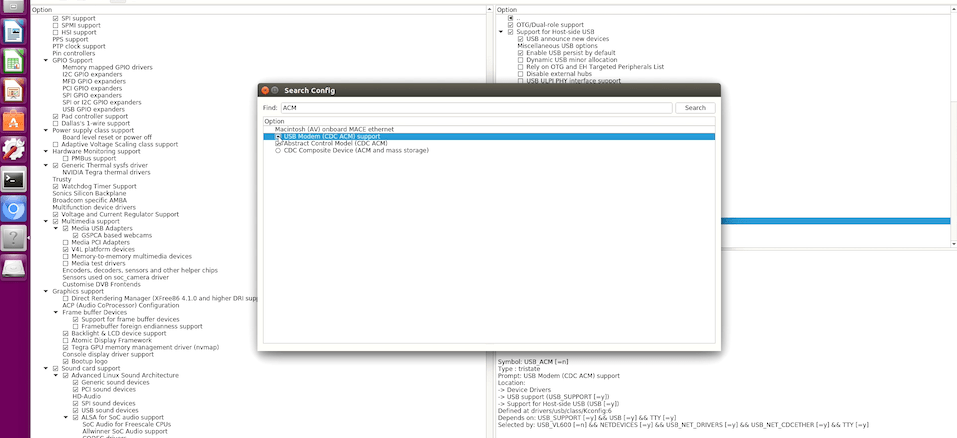Collapse the GPIO Support tree node
This screenshot has height=438, width=957.
[46, 60]
